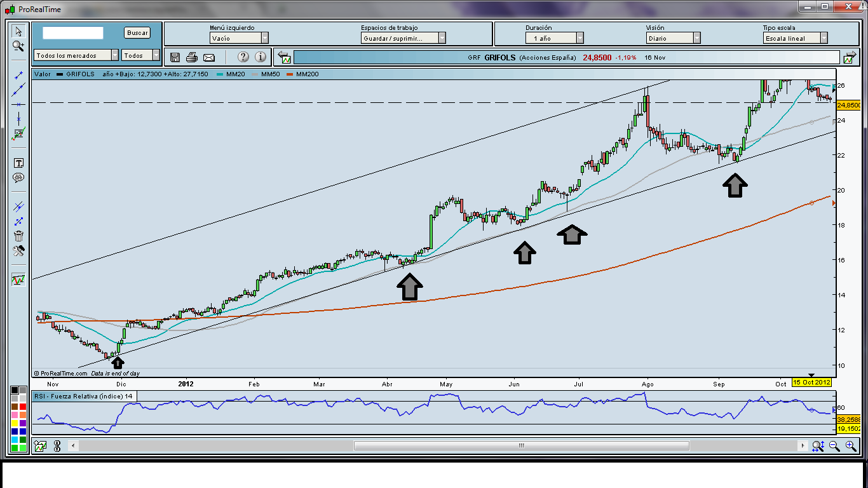Activate the zoom magnifier tool
This screenshot has height=488, width=868.
coord(18,46)
